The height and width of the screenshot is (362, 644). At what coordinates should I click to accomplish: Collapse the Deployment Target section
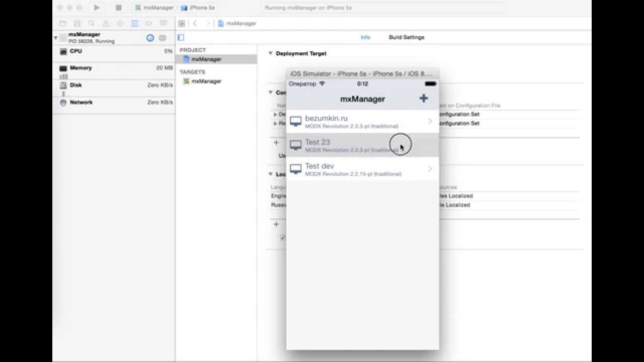(270, 53)
